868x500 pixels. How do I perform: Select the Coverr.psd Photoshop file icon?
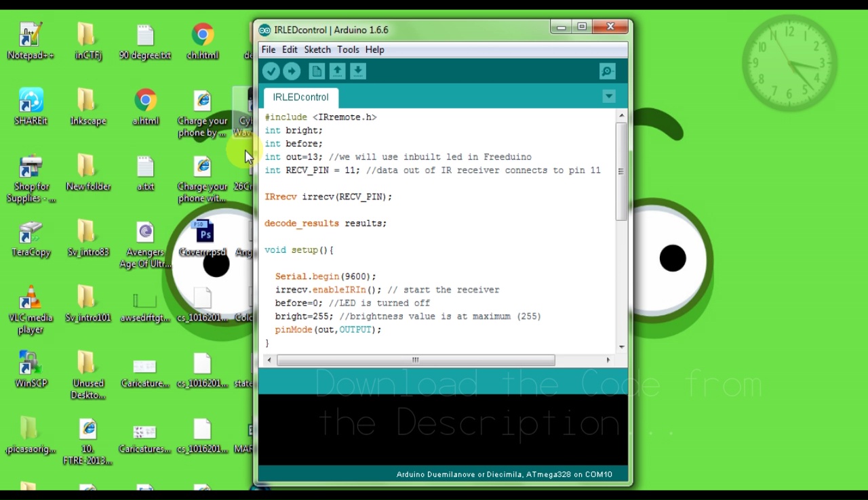click(202, 238)
